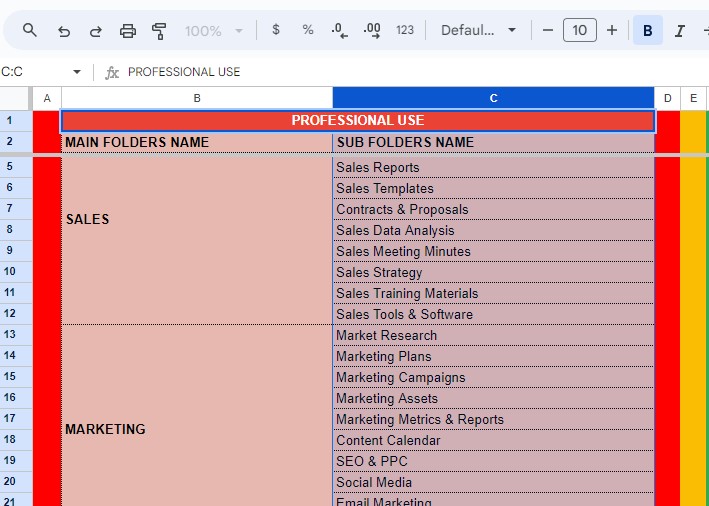Click the Content Calendar cell

pos(493,440)
